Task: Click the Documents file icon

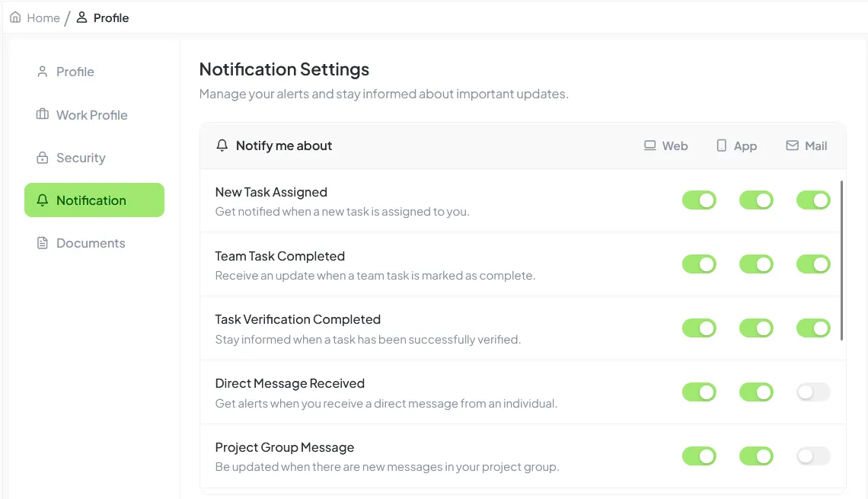Action: coord(43,242)
